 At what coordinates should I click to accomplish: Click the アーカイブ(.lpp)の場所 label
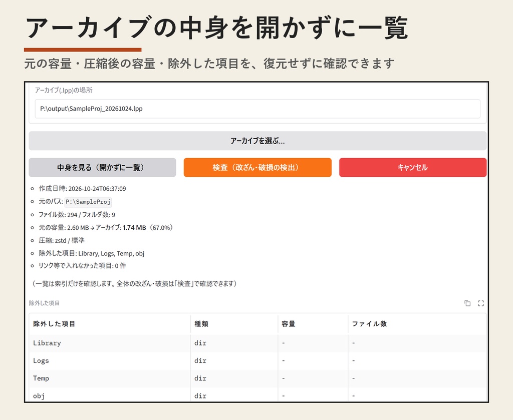[x=64, y=90]
